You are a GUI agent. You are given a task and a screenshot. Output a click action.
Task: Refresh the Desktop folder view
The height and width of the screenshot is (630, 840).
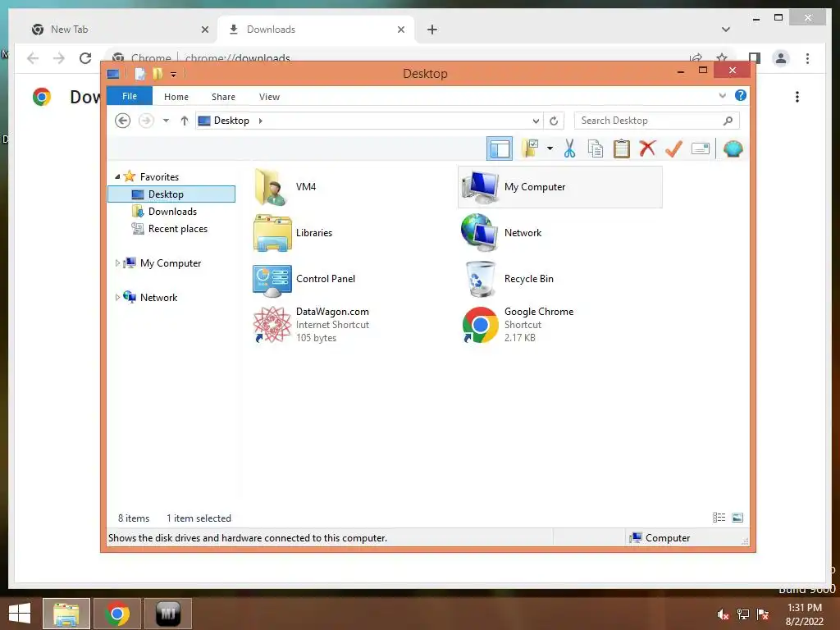[x=554, y=121]
